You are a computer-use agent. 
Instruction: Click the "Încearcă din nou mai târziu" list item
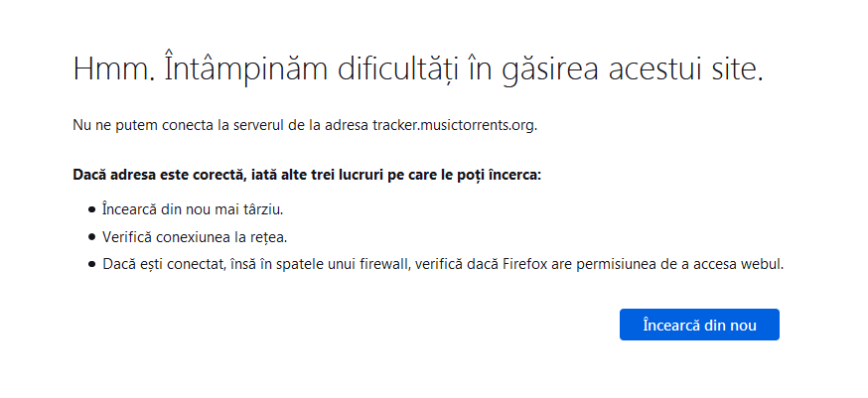(x=193, y=209)
